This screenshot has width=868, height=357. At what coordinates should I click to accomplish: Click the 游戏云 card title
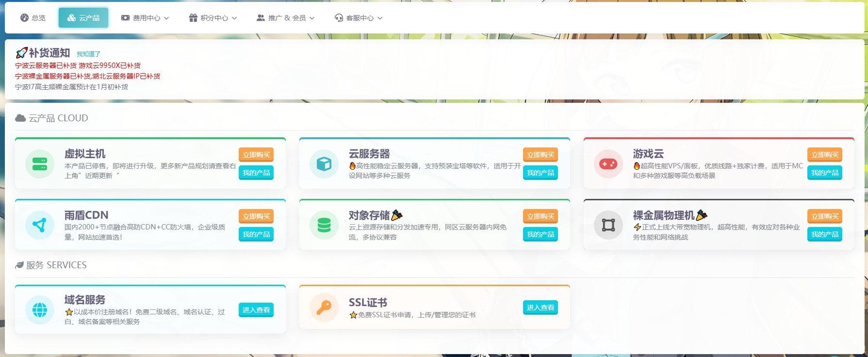(648, 154)
